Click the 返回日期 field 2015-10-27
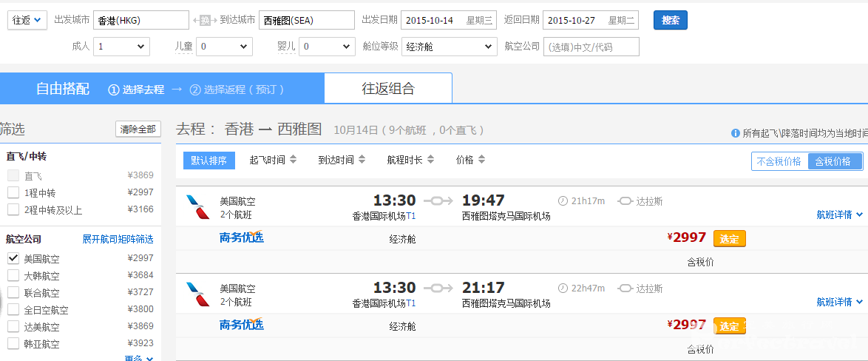This screenshot has width=868, height=361. click(x=591, y=20)
